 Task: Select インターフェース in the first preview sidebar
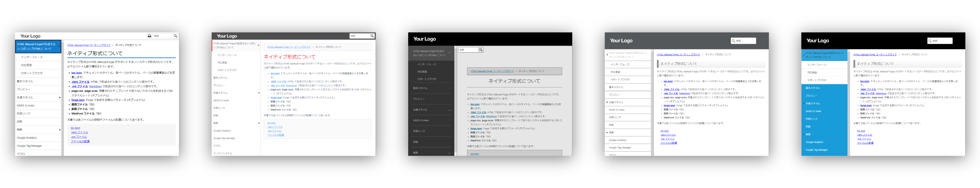(32, 57)
